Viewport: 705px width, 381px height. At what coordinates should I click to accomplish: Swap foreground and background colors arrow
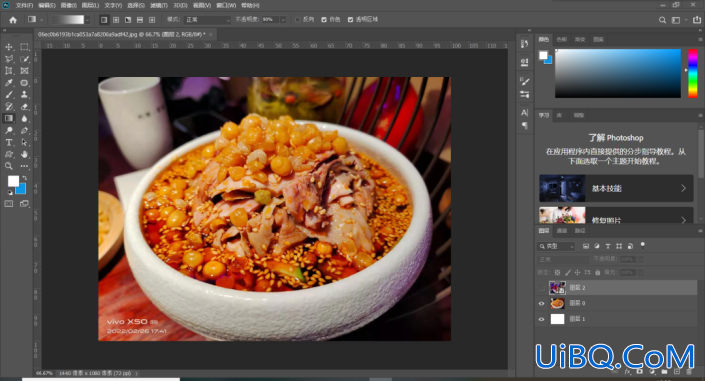point(25,178)
